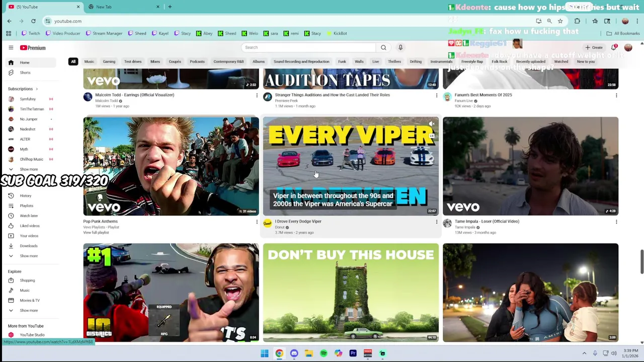
Task: Select the Contemporary R&B filter chip
Action: point(228,61)
